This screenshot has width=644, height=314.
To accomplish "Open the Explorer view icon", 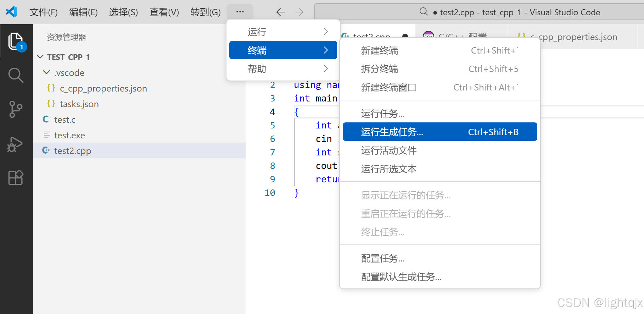I will [16, 42].
